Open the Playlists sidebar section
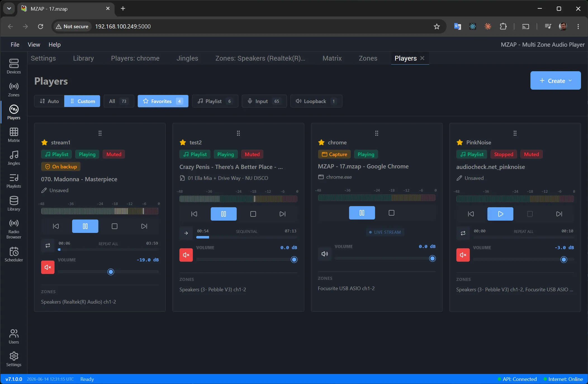The width and height of the screenshot is (588, 384). pos(14,181)
